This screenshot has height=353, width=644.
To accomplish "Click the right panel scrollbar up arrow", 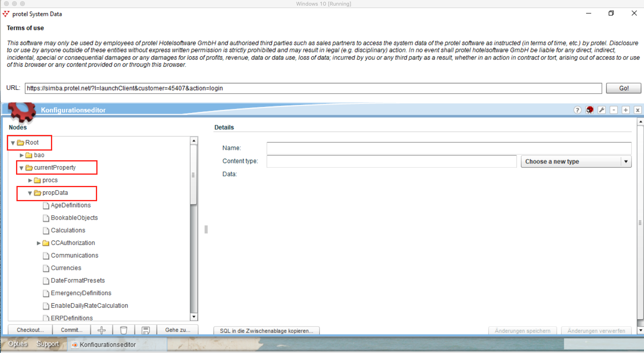I will [x=640, y=121].
